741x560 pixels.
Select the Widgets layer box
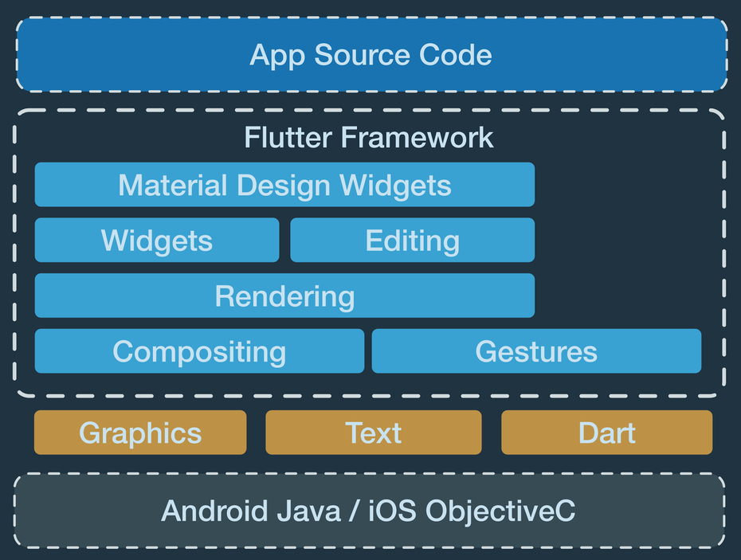[x=157, y=240]
